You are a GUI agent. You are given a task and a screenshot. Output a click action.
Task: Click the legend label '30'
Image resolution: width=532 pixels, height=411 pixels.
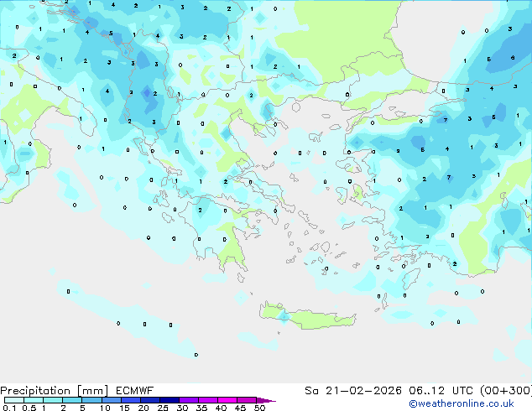182,408
